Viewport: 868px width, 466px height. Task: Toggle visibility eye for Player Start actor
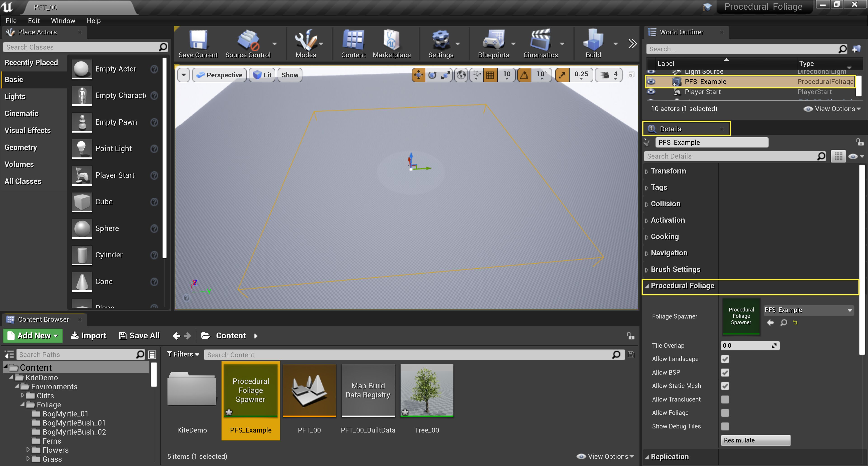[651, 92]
